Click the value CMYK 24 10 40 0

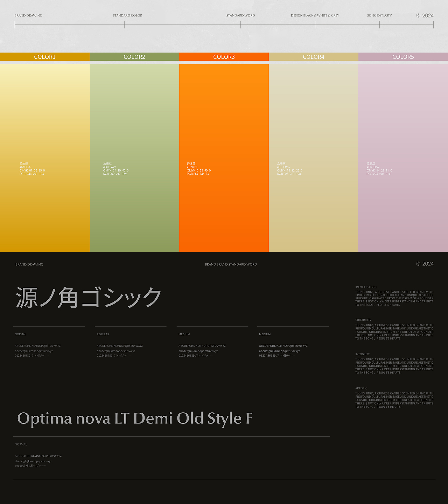click(116, 170)
